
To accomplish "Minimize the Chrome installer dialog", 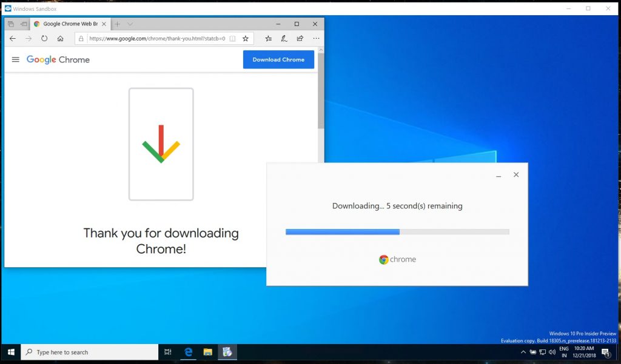I will [x=498, y=175].
